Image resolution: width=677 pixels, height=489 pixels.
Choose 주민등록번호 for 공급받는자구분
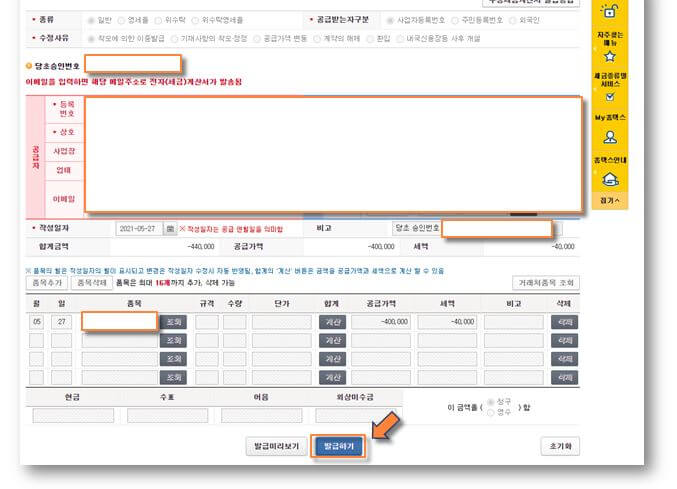point(455,20)
